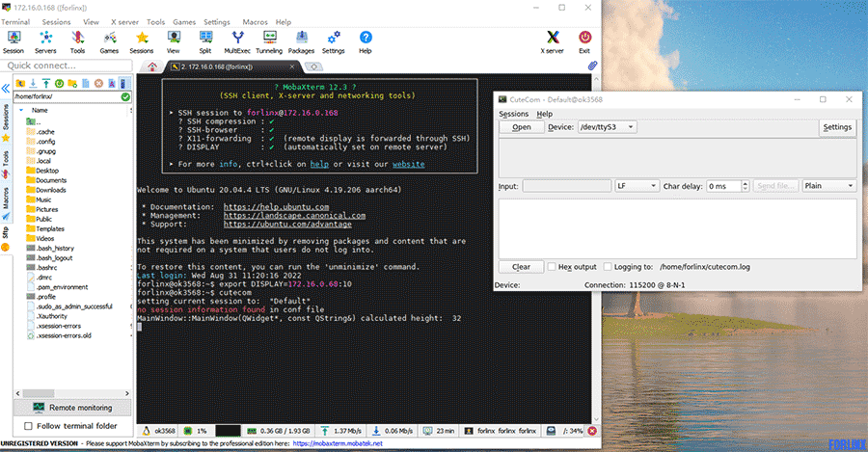The height and width of the screenshot is (452, 868).
Task: Focus the CuteCom Input field
Action: click(567, 186)
